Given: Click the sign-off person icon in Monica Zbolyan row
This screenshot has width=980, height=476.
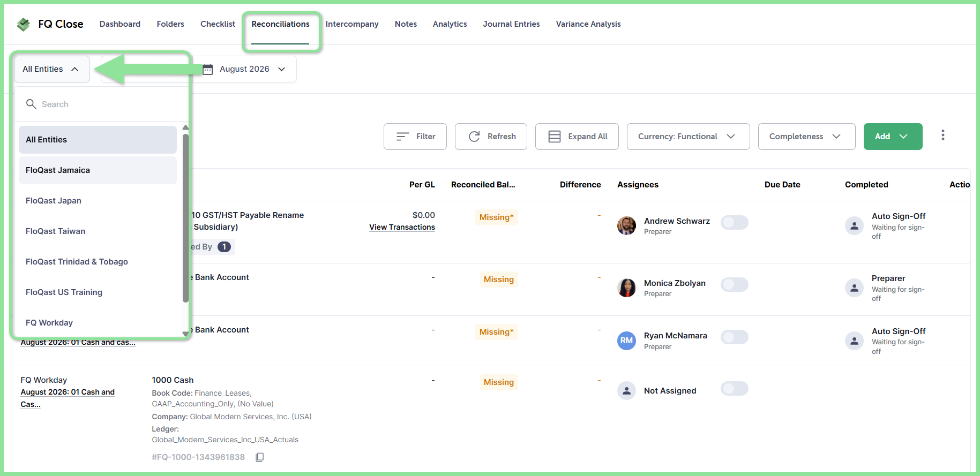Looking at the screenshot, I should (854, 288).
